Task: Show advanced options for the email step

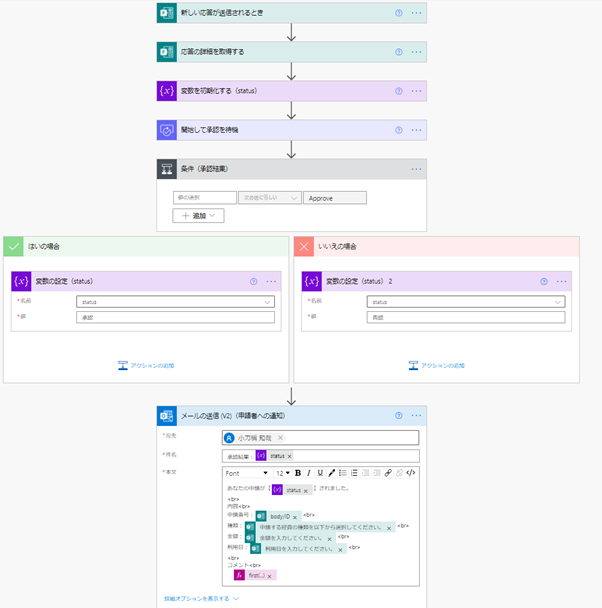Action: coord(201,599)
